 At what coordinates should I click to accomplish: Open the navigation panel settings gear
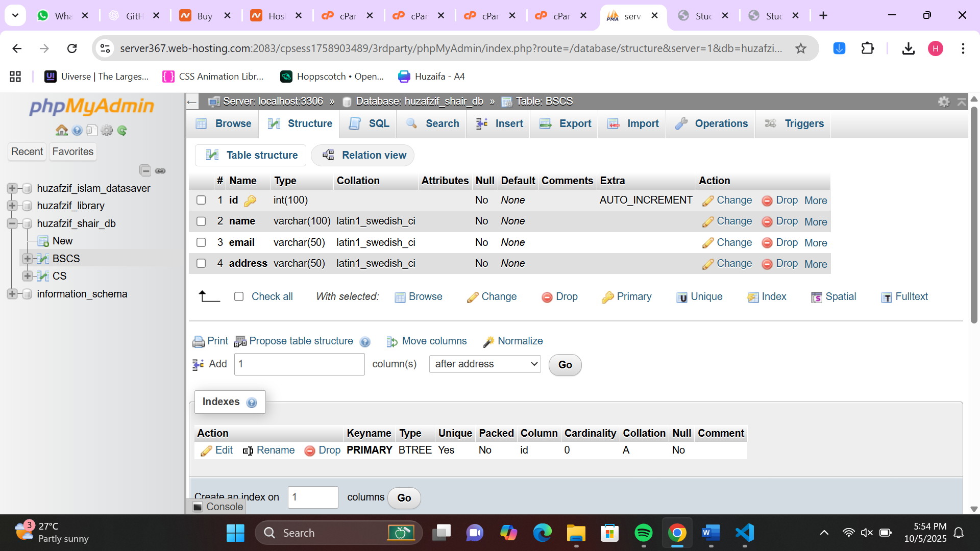107,131
